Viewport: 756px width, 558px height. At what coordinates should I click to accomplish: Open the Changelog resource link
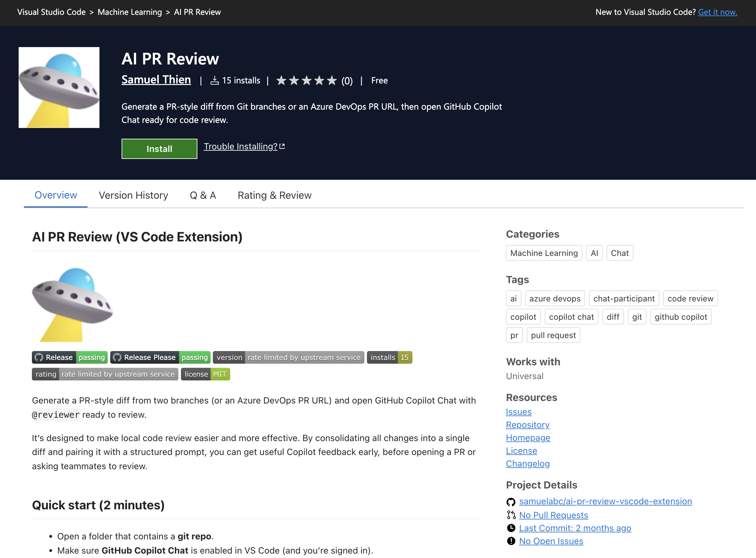point(527,464)
